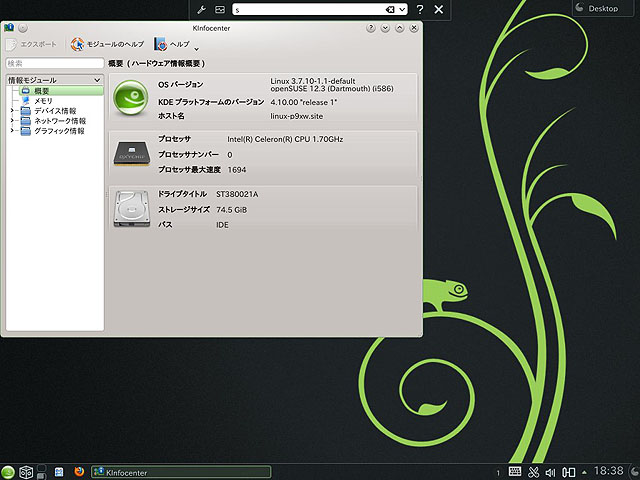640x480 pixels.
Task: Open KRunner settings wrench icon
Action: point(201,9)
